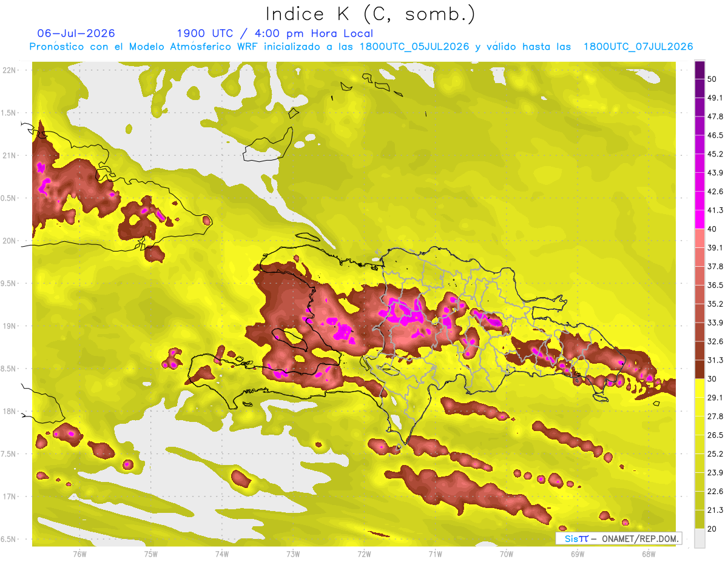Click the colorbar value '23.9'
728x562 pixels.
point(715,473)
